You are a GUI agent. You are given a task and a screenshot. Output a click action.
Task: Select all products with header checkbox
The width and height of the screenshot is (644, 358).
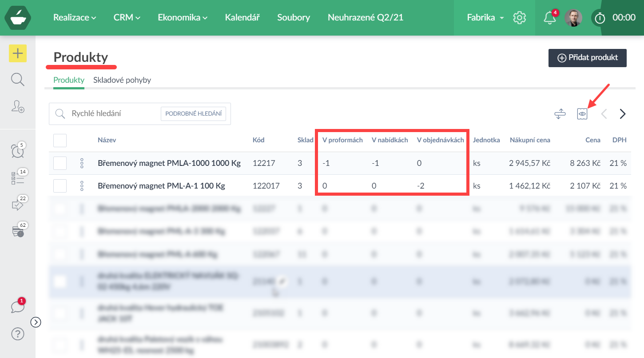point(60,141)
